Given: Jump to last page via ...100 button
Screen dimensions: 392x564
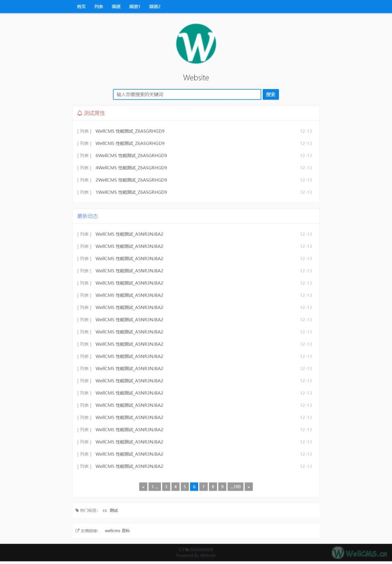Looking at the screenshot, I should (x=236, y=487).
